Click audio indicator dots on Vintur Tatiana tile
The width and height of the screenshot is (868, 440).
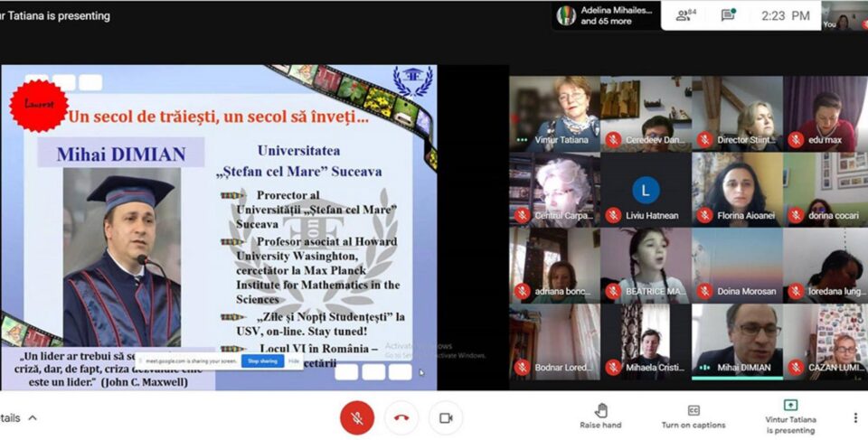point(522,140)
